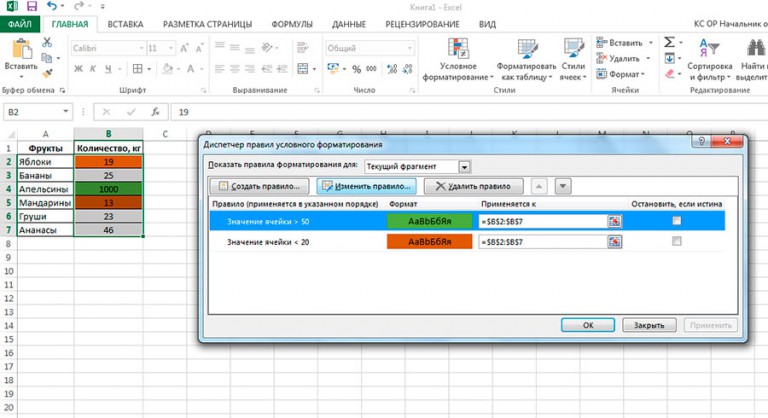
Task: Click Изменить правило button
Action: tap(366, 186)
